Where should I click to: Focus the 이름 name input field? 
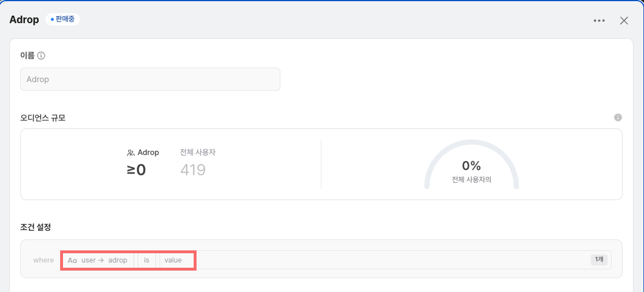tap(150, 79)
